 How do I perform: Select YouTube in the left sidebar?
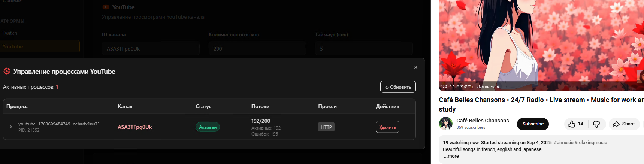pos(39,46)
